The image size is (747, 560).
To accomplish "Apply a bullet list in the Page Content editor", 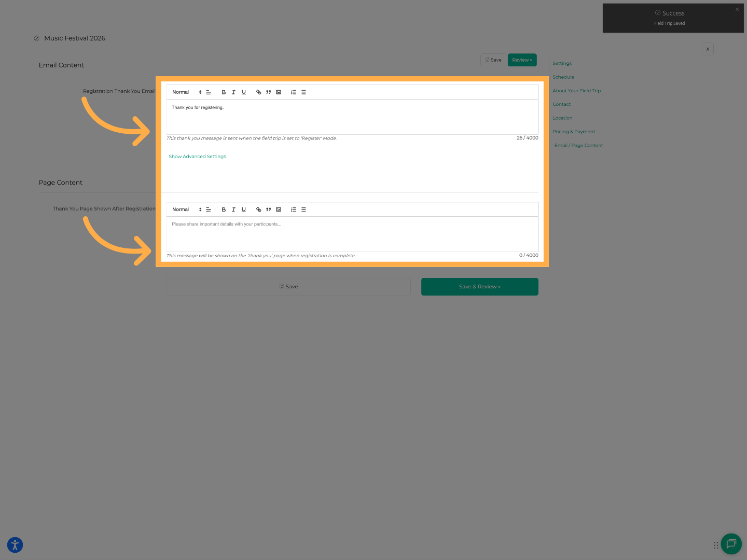I will (x=303, y=209).
